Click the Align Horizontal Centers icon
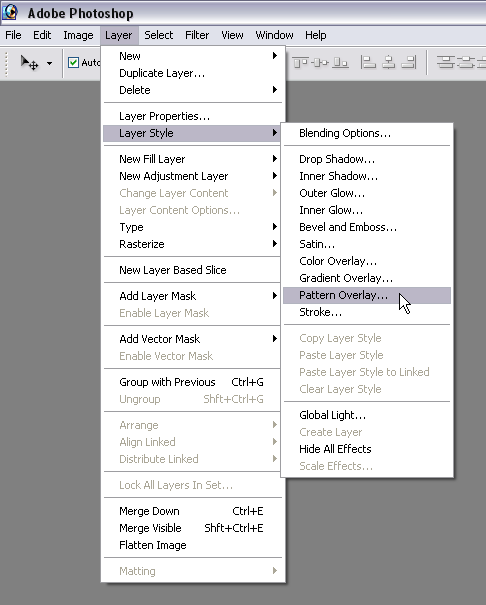Screen dimensions: 486x605 pos(388,62)
